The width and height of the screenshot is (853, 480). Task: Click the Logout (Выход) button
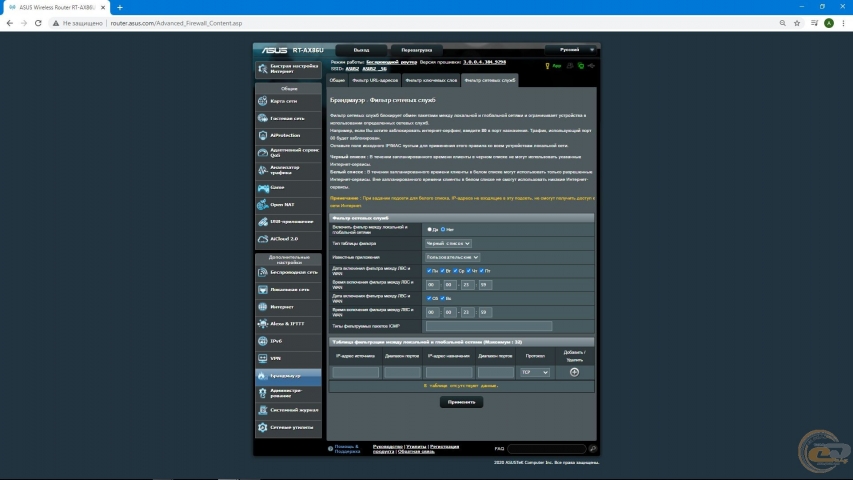click(x=361, y=50)
